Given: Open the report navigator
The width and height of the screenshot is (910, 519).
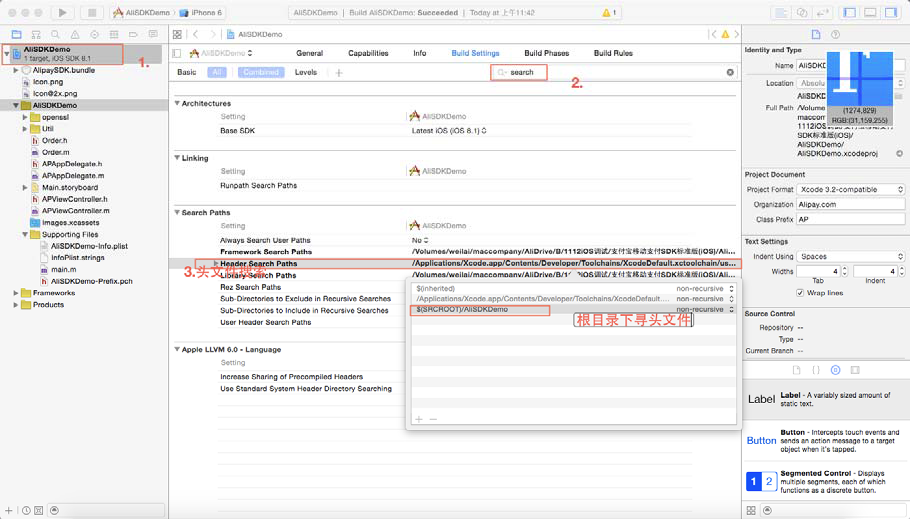Looking at the screenshot, I should point(153,34).
